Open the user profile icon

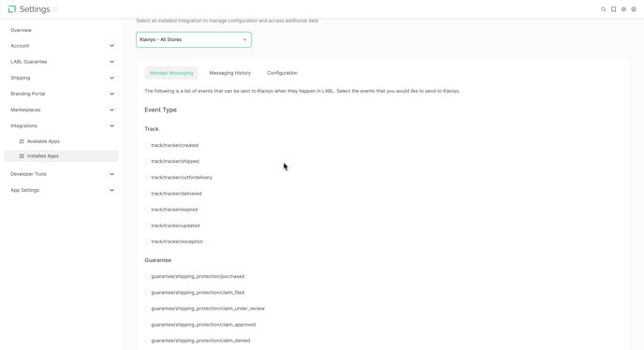coord(634,9)
